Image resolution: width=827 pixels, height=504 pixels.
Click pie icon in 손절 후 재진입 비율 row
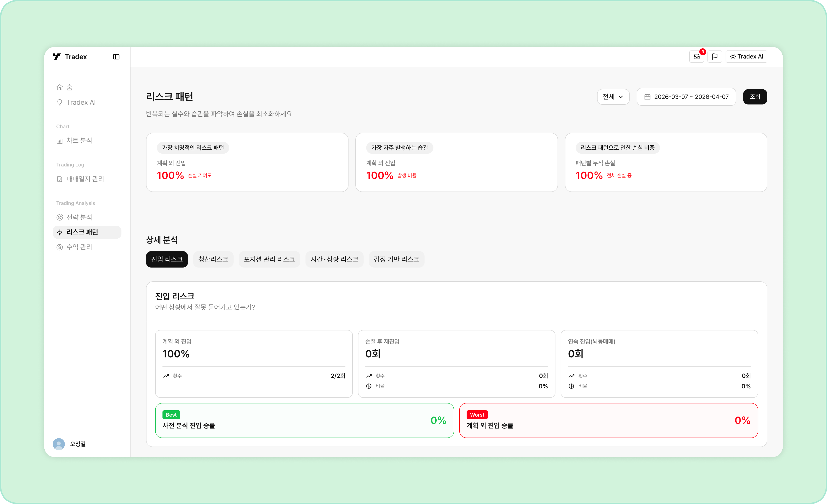(369, 386)
